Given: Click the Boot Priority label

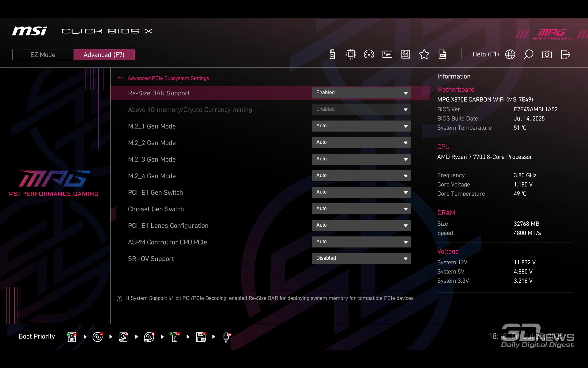Looking at the screenshot, I should coord(37,336).
